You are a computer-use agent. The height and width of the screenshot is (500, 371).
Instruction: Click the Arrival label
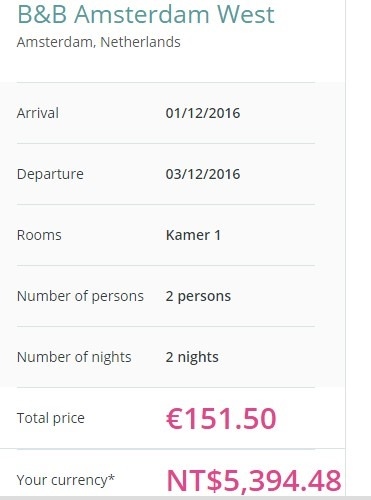coord(38,113)
